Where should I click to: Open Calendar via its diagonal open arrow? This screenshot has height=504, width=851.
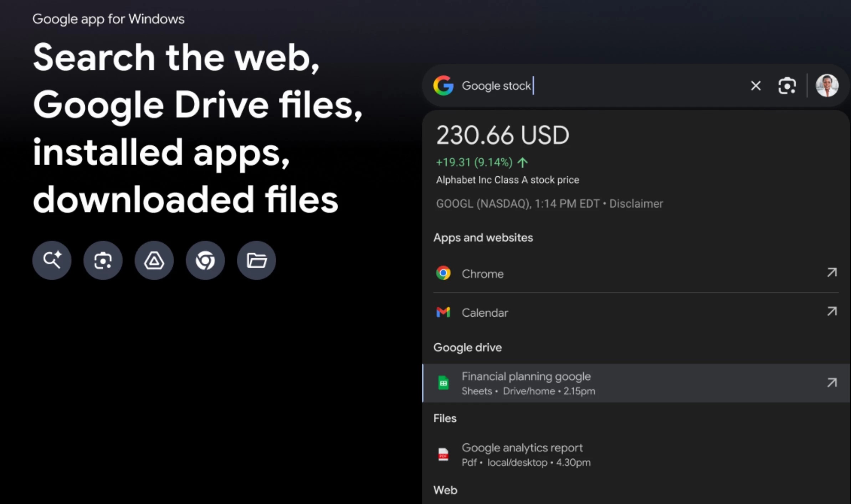832,312
